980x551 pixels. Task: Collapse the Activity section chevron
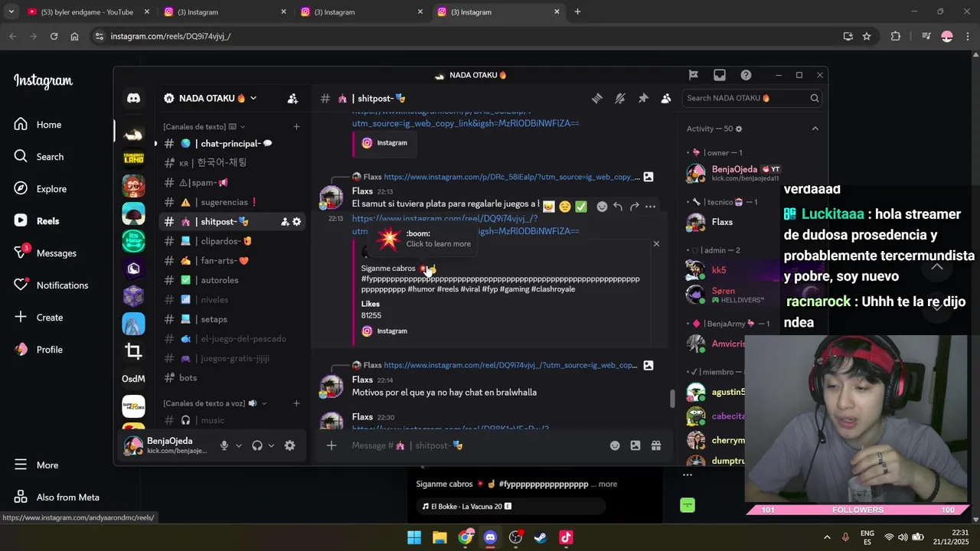(x=815, y=129)
